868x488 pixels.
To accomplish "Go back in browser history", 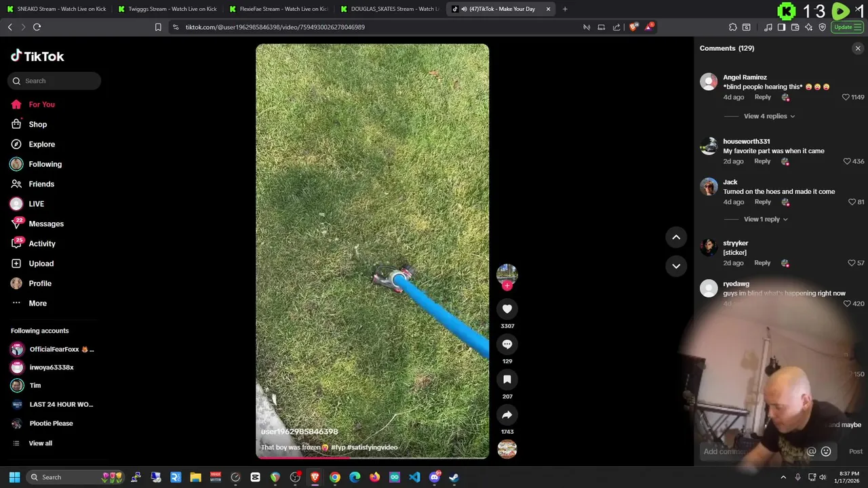I will coord(9,27).
